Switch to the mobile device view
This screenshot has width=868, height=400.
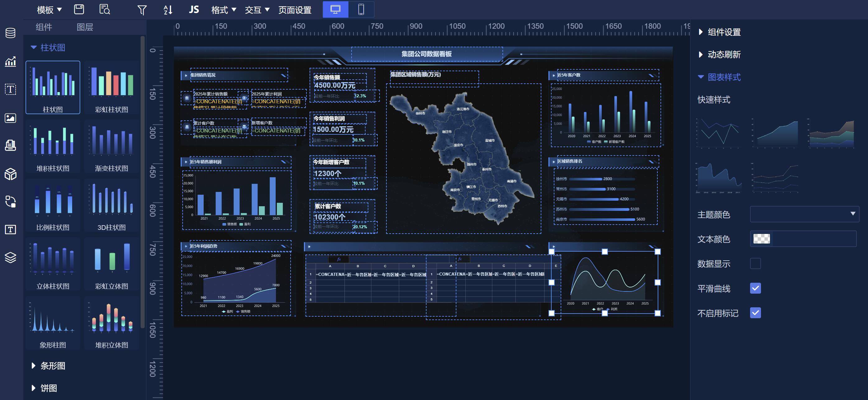361,9
